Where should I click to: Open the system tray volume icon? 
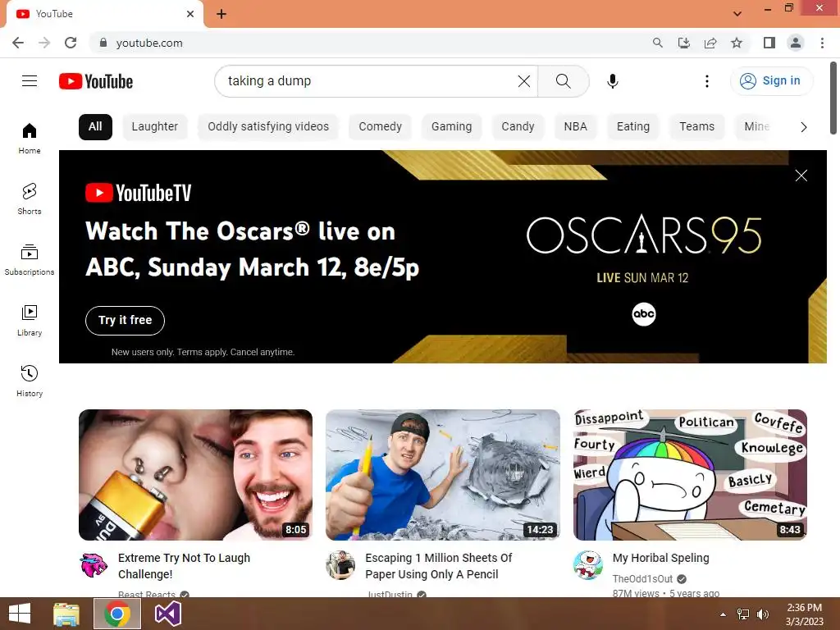click(x=763, y=614)
